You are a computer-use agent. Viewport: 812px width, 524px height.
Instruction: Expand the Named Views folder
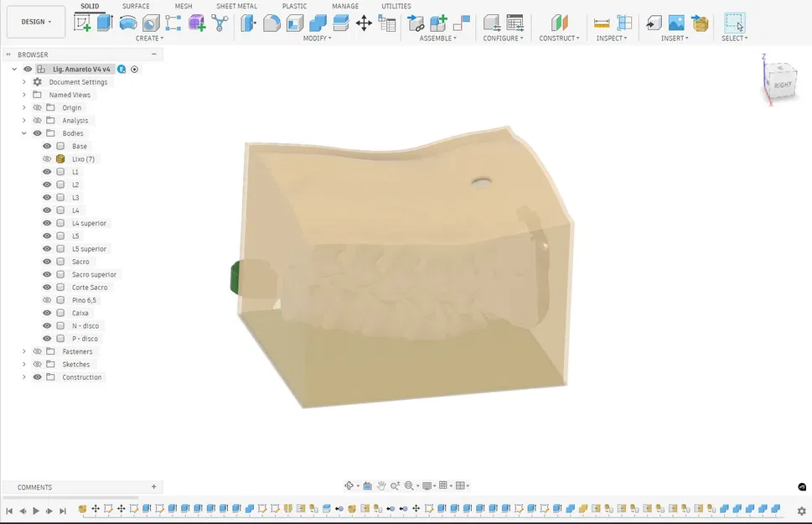(23, 94)
